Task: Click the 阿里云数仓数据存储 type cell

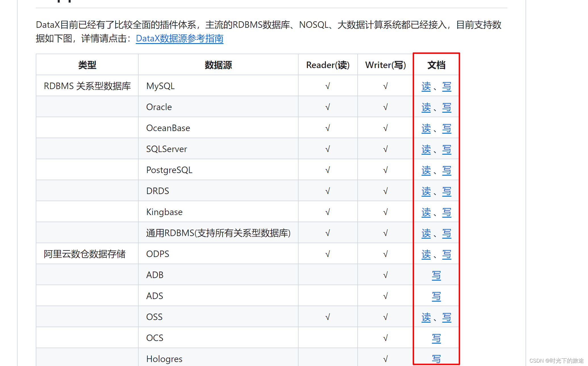Action: pos(87,254)
